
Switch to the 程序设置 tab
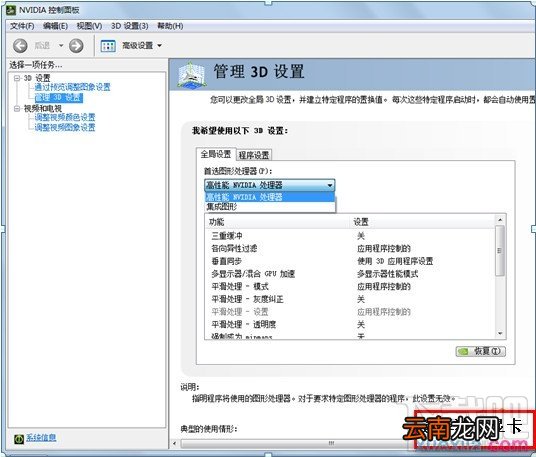pyautogui.click(x=254, y=155)
